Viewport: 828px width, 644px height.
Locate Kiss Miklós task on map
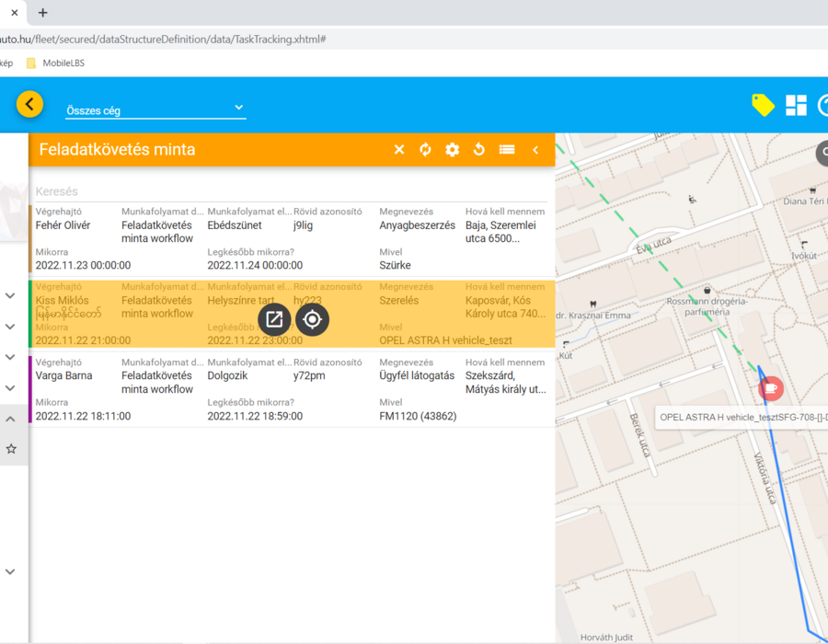(x=313, y=319)
